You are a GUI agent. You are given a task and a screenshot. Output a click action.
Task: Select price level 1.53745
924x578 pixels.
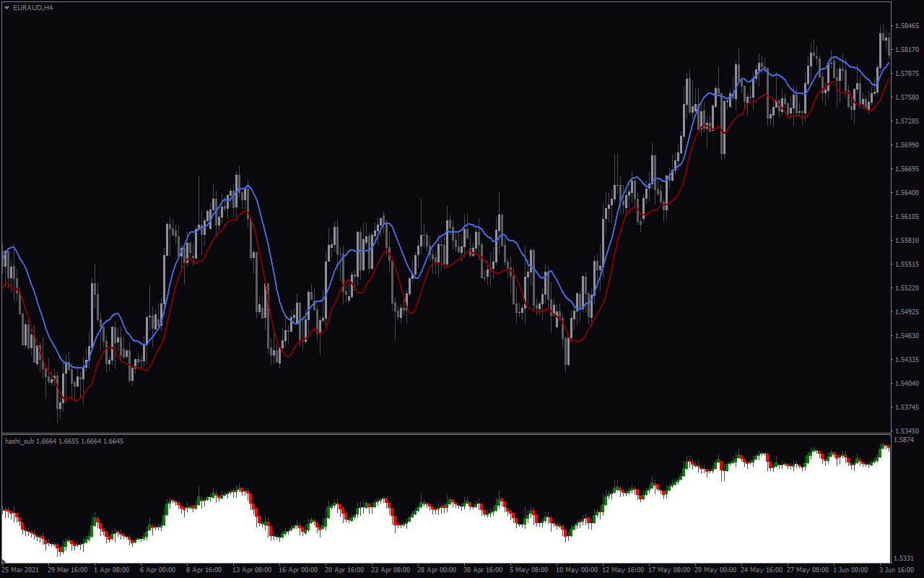click(906, 407)
